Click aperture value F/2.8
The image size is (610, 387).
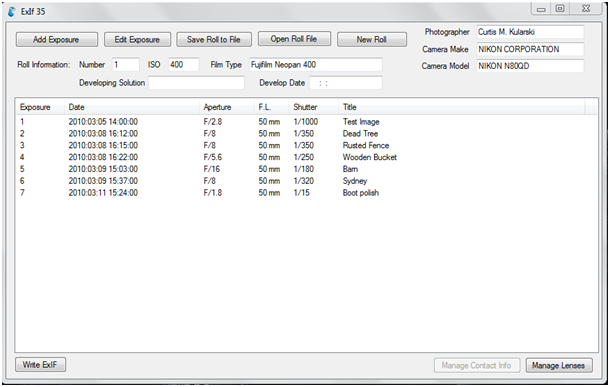(x=212, y=122)
